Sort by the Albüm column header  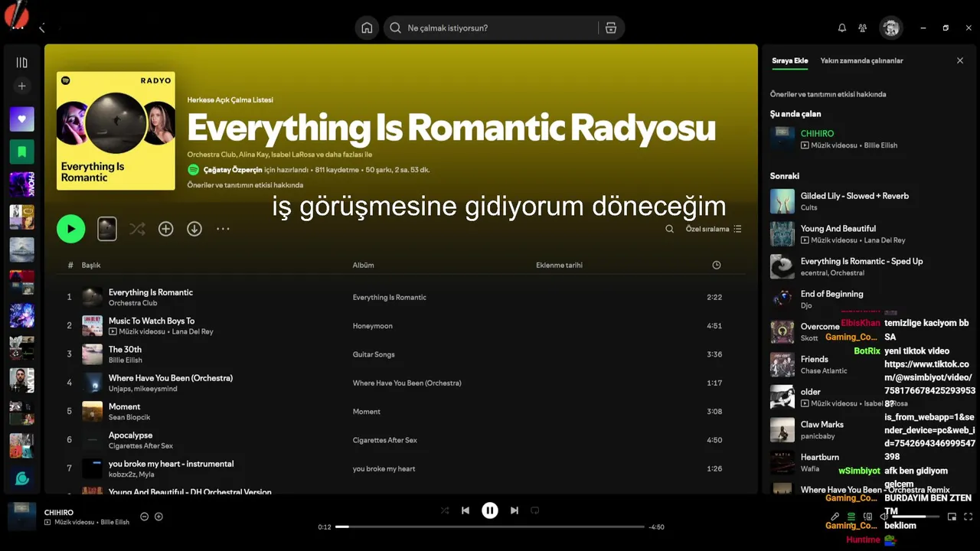(363, 265)
